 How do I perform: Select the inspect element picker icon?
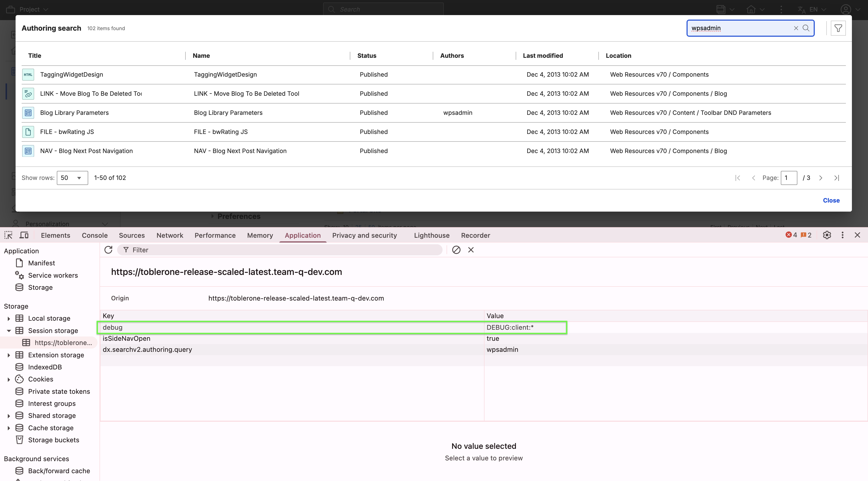(x=9, y=235)
